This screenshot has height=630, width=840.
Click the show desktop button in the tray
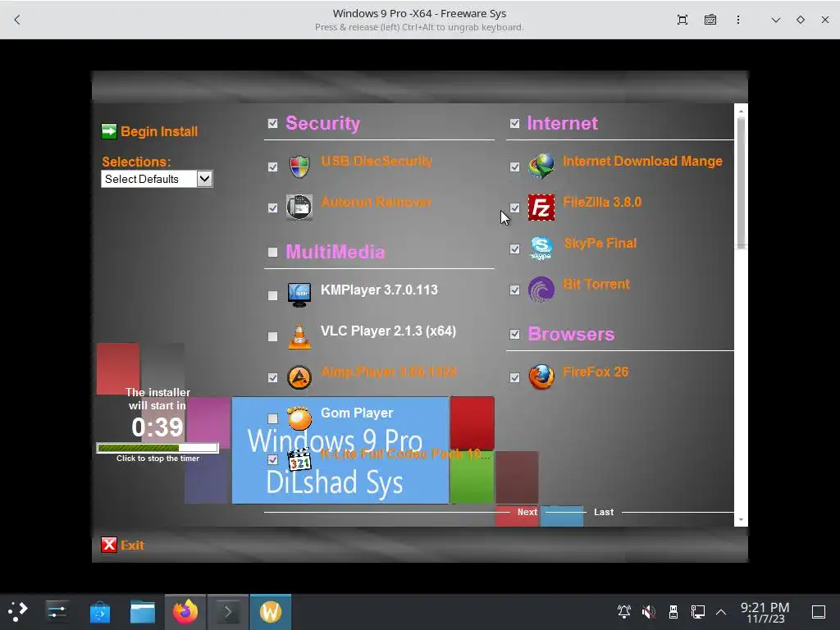[x=819, y=611]
